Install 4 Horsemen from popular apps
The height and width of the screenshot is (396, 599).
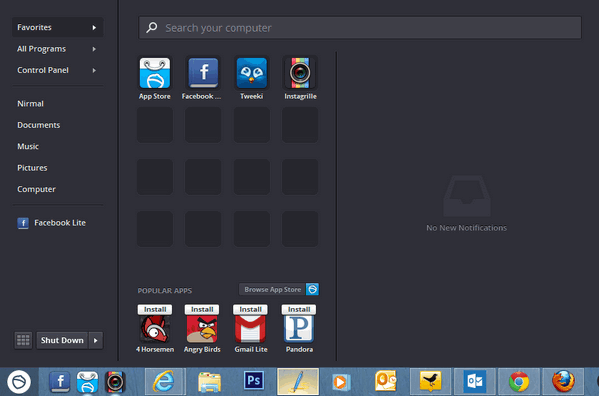[x=155, y=309]
